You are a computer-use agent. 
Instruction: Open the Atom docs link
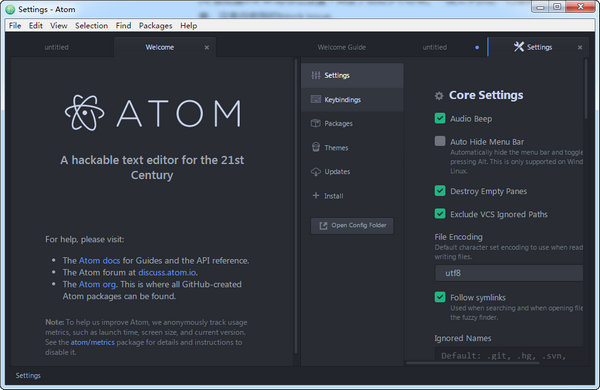pos(99,261)
